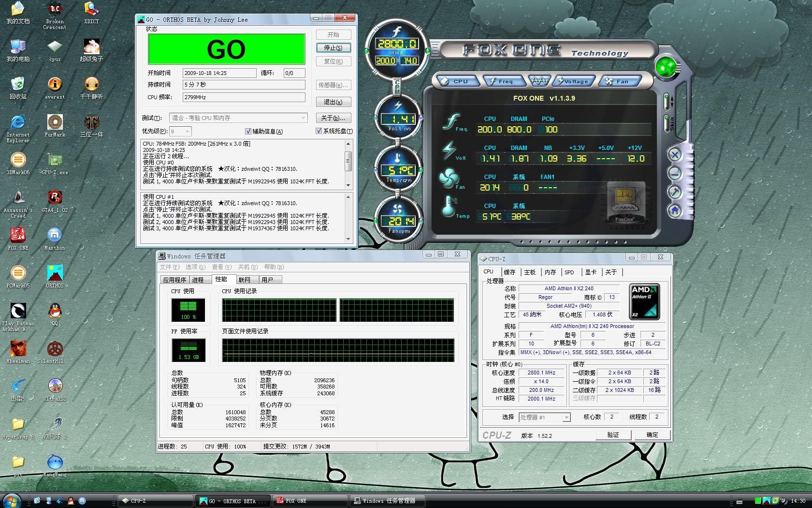The width and height of the screenshot is (812, 508).
Task: Expand the 测试 type dropdown in ORTHOS
Action: 303,118
